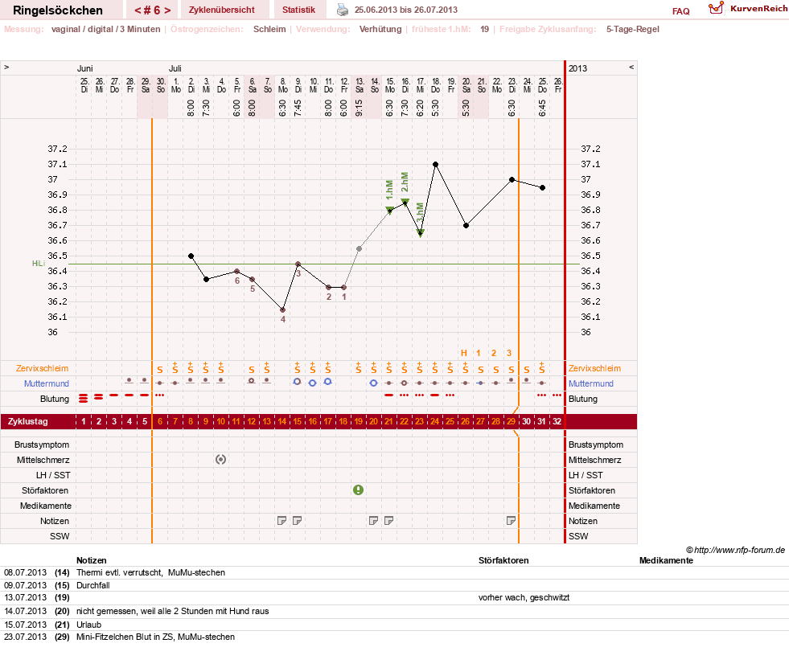
Task: Click the 1.hM green triangle marker
Action: coord(389,210)
